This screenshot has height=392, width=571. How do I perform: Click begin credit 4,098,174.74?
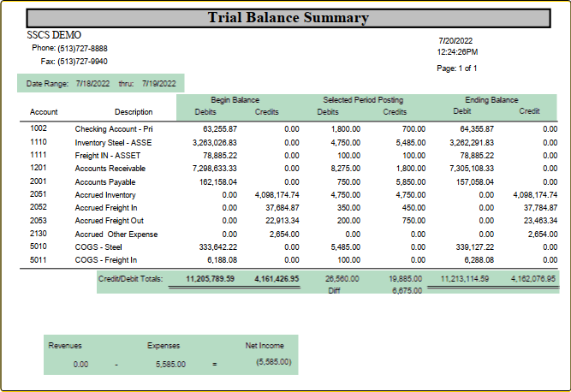coord(277,195)
